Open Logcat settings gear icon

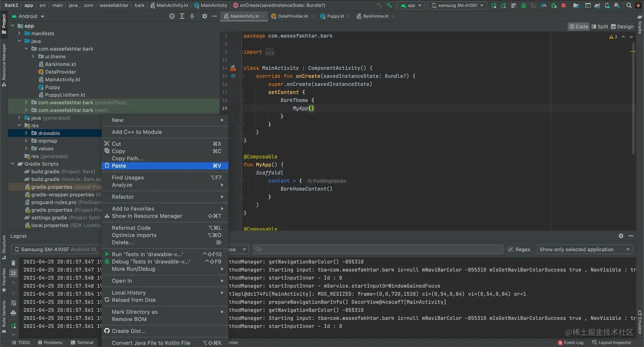coord(621,236)
